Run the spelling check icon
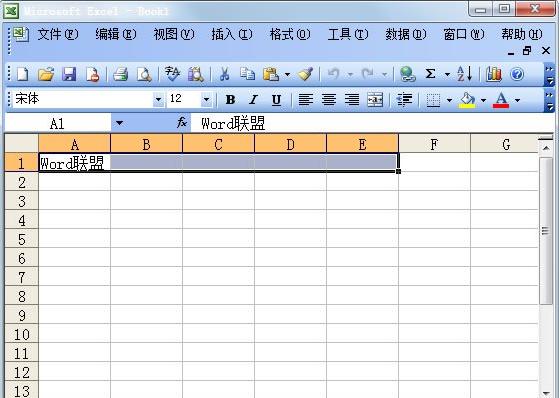Image resolution: width=560 pixels, height=398 pixels. (x=172, y=74)
